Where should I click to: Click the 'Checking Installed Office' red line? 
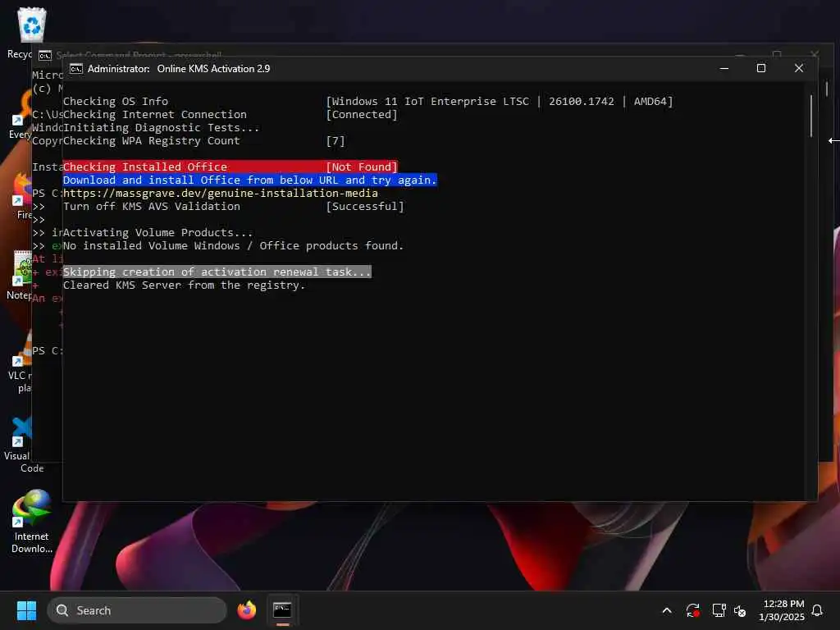tap(230, 167)
